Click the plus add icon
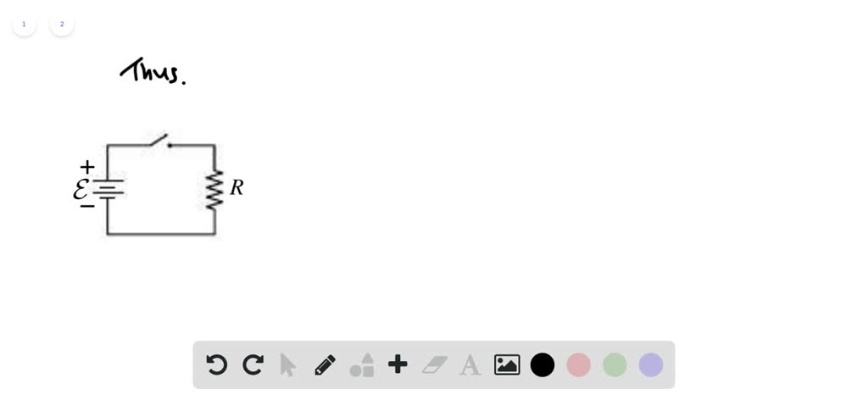The image size is (868, 395). 398,364
